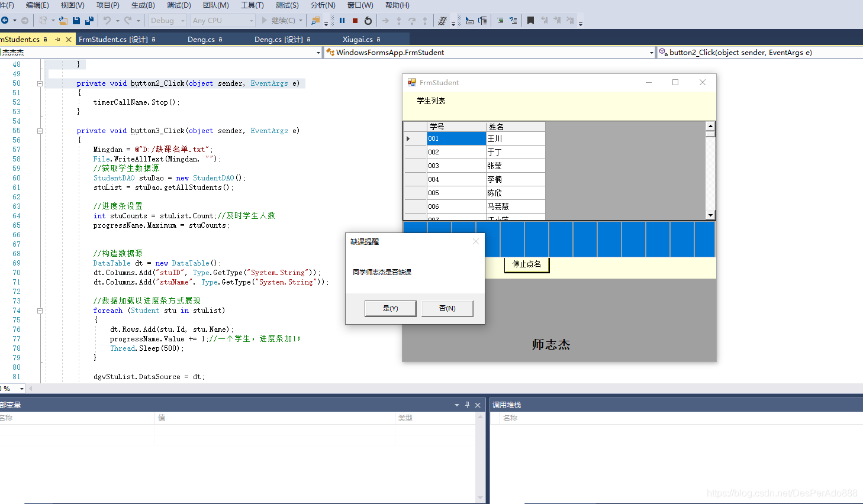Click the Step Over icon

[412, 21]
